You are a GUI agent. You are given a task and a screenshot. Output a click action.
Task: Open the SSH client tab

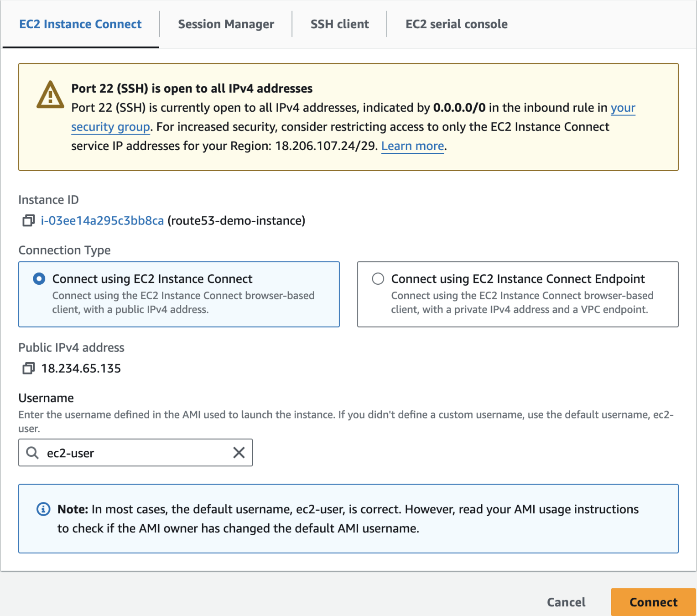(x=339, y=24)
